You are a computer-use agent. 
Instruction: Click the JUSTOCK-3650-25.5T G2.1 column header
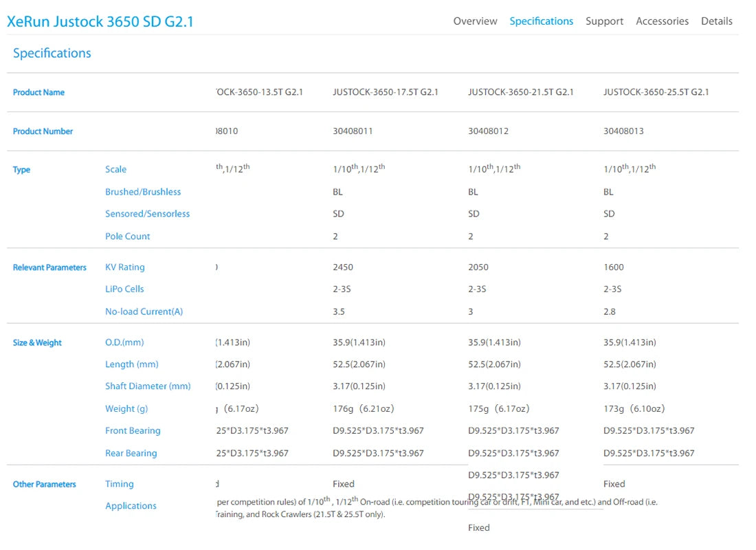pyautogui.click(x=656, y=92)
